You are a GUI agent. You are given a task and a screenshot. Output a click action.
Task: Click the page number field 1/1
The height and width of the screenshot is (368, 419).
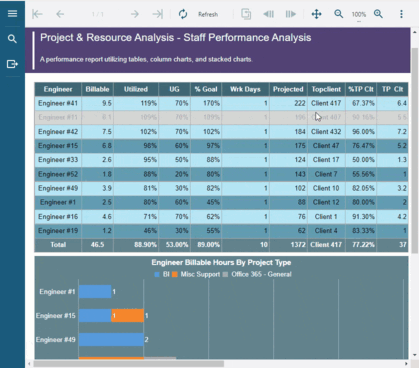[x=98, y=14]
